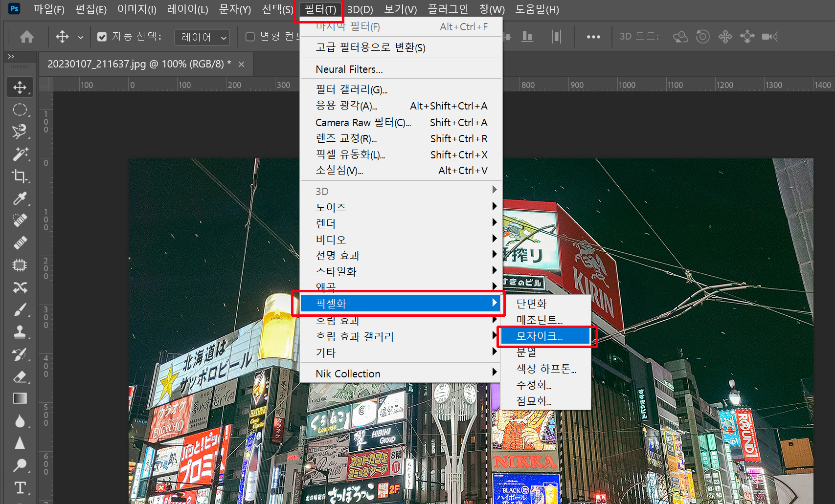This screenshot has width=835, height=504.
Task: Choose 수정화... from the submenu
Action: point(545,385)
